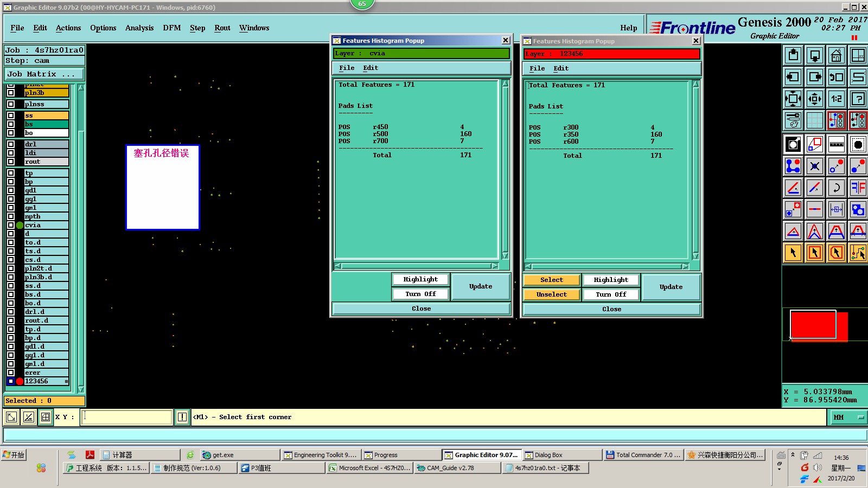Open the Windows menu
Viewport: 868px width, 488px height.
point(254,28)
